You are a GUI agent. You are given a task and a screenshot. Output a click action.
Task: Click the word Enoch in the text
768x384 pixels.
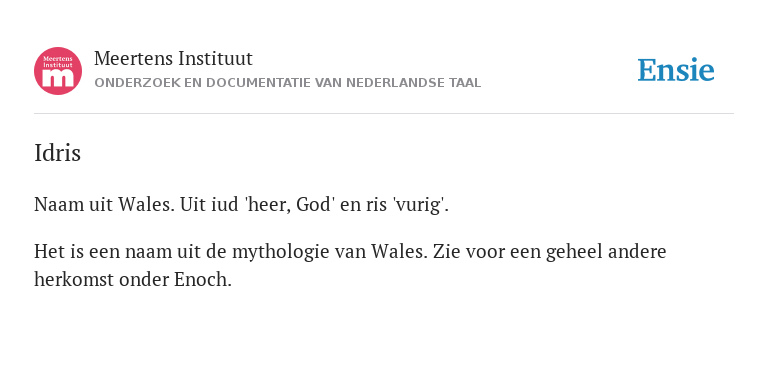203,280
